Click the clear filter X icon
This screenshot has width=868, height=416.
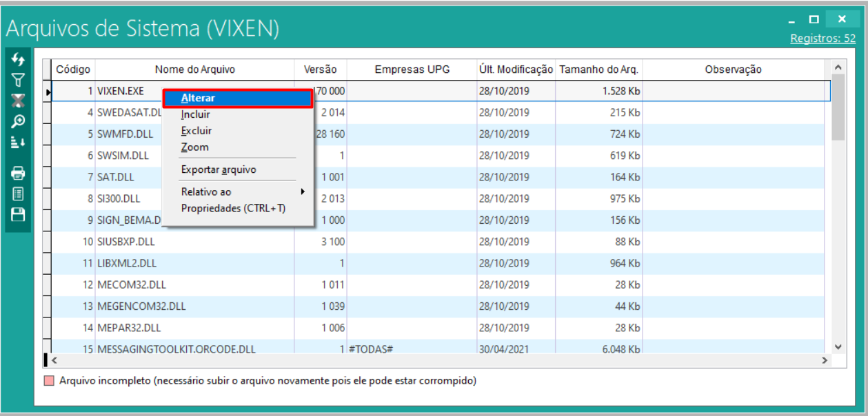pos(18,101)
